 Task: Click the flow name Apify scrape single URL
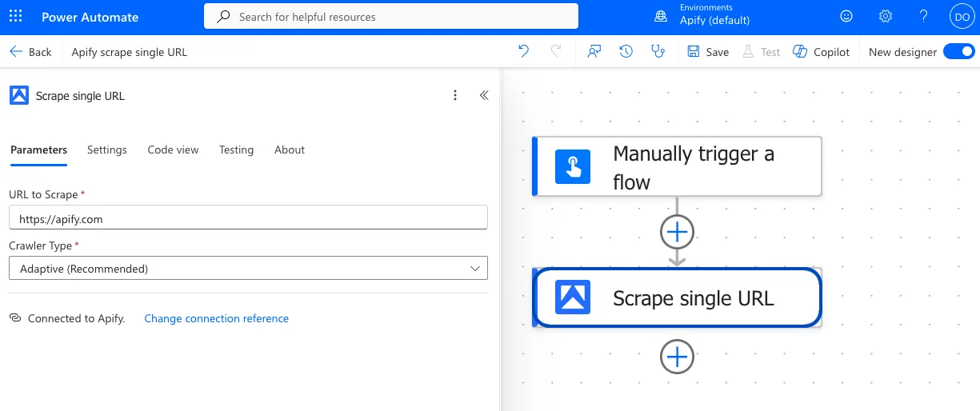pos(130,52)
